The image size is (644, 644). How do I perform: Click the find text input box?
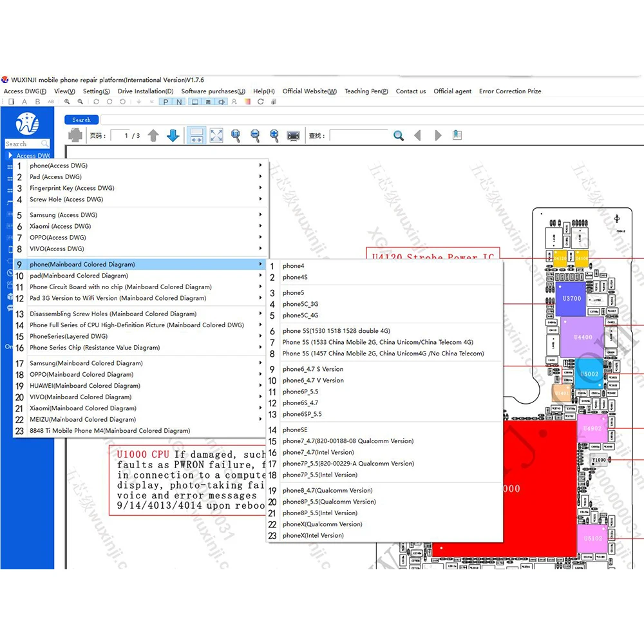(359, 135)
